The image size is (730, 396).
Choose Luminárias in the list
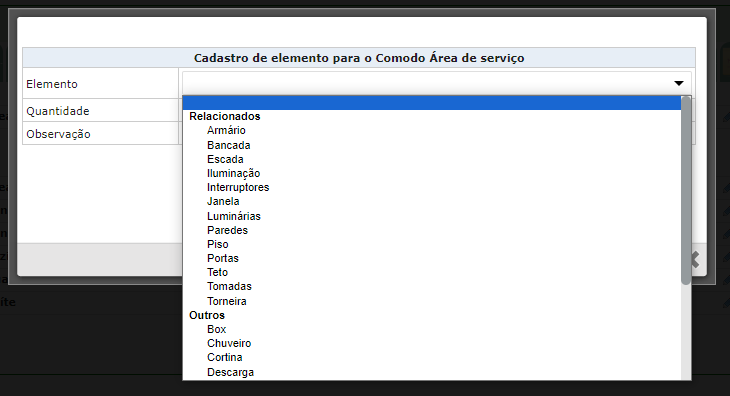[234, 216]
